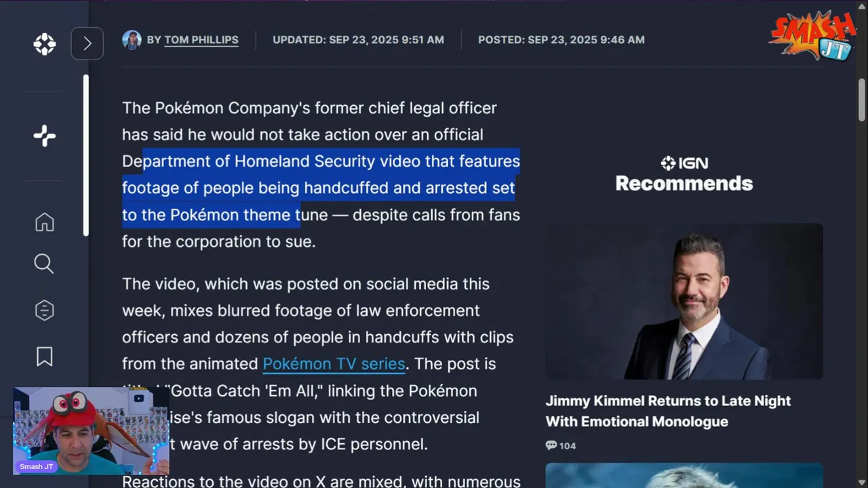Image resolution: width=868 pixels, height=488 pixels.
Task: Open the Jimmy Kimmel article thumbnail
Action: pyautogui.click(x=684, y=302)
